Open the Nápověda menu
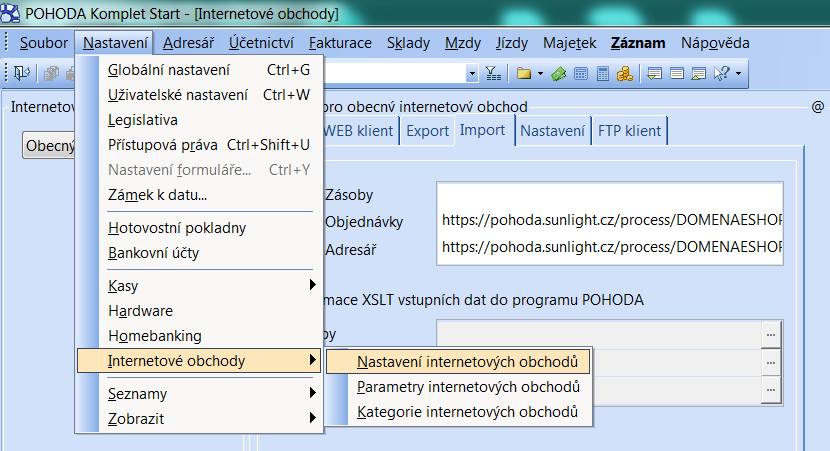This screenshot has width=830, height=451. [x=715, y=43]
